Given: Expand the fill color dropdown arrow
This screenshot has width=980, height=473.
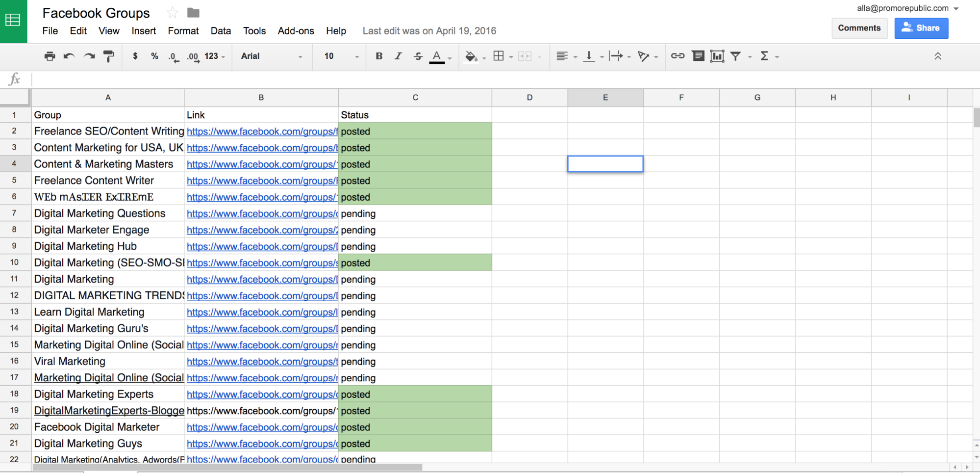Looking at the screenshot, I should 484,58.
